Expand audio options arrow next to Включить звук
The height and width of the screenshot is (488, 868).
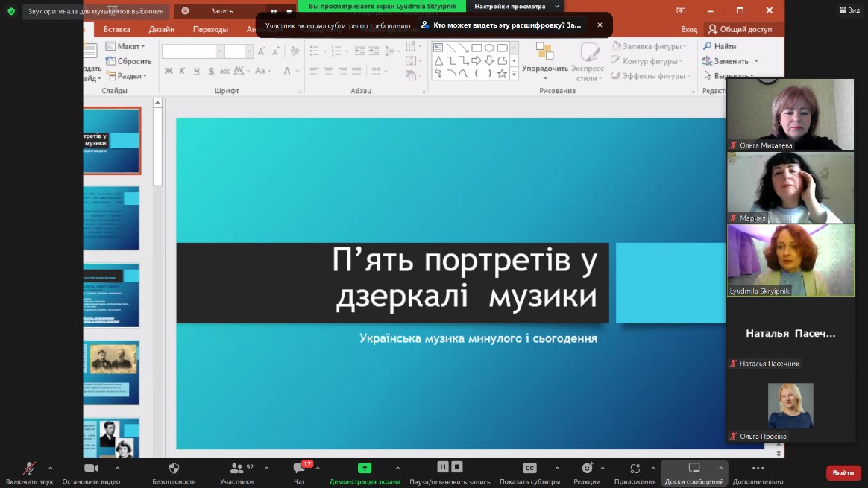pyautogui.click(x=51, y=468)
